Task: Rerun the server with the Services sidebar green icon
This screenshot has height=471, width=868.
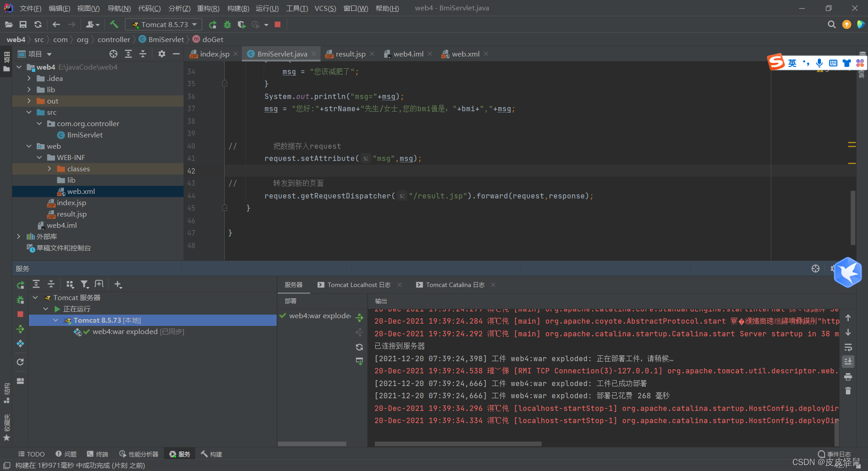Action: click(x=20, y=285)
